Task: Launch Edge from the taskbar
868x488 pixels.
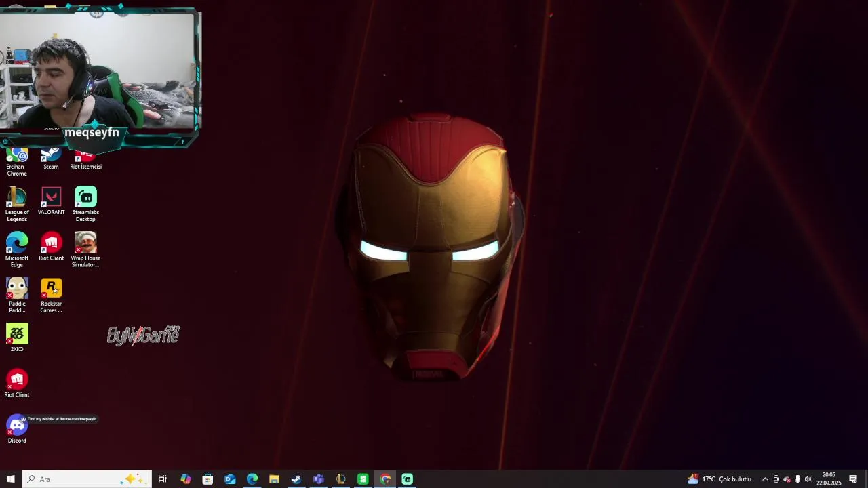Action: click(x=252, y=479)
